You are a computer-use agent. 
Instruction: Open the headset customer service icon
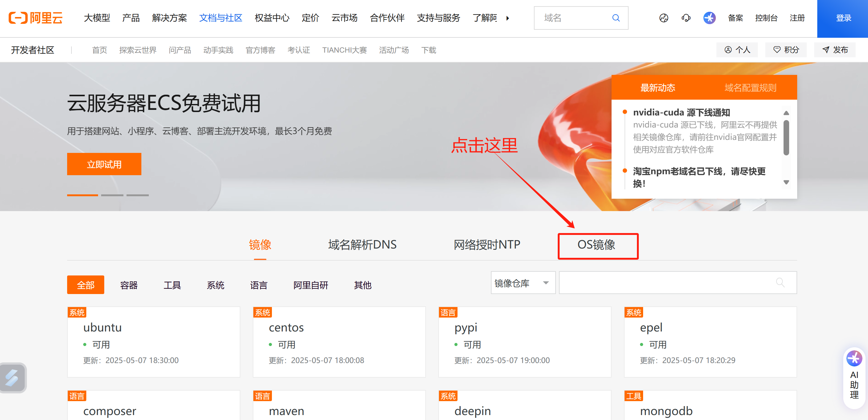point(686,18)
